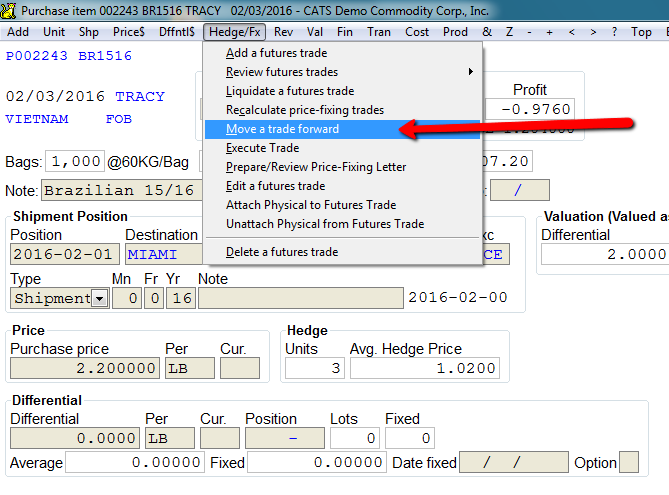This screenshot has height=495, width=669.
Task: Click the Valuation Differential field 2.0000
Action: 605,254
